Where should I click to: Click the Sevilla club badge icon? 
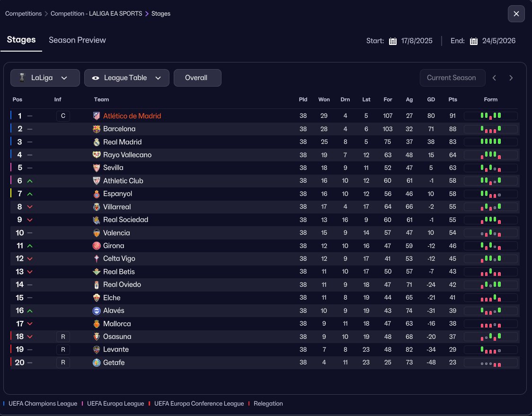(97, 168)
